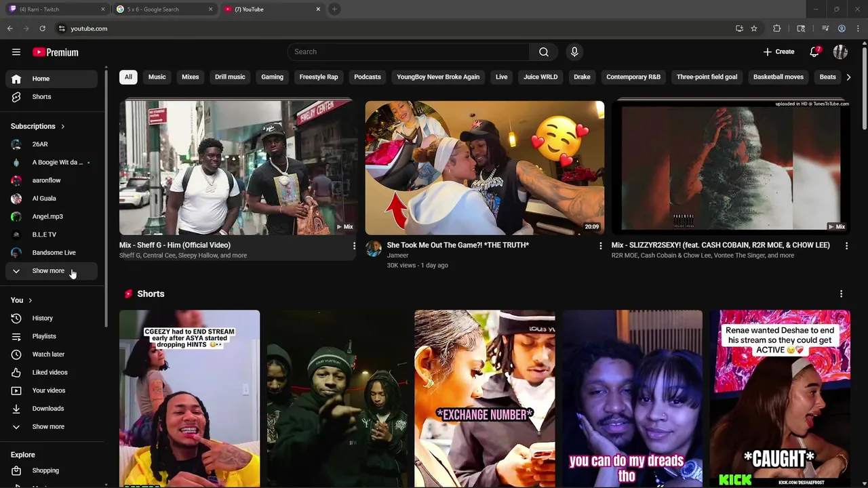
Task: Open Mix - Sheff G - Him title link
Action: (x=175, y=245)
